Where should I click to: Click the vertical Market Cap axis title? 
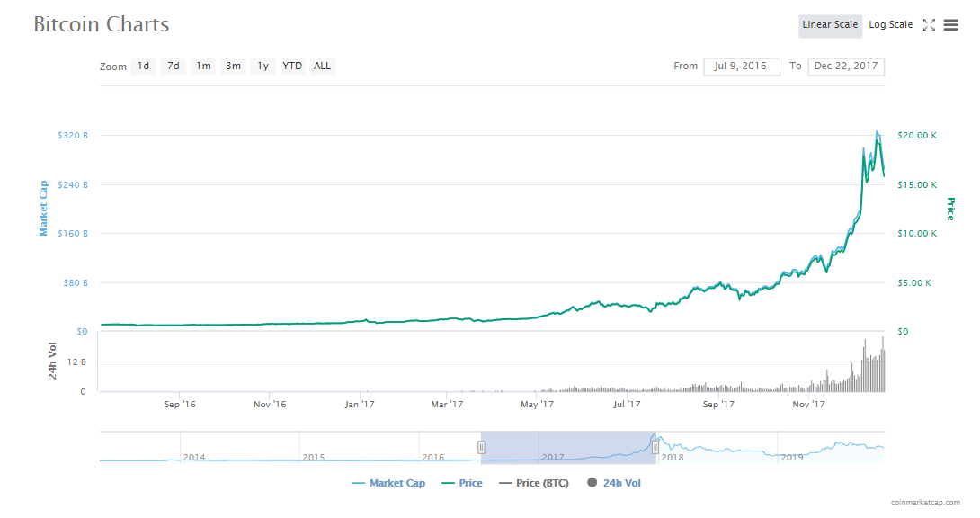click(x=43, y=208)
